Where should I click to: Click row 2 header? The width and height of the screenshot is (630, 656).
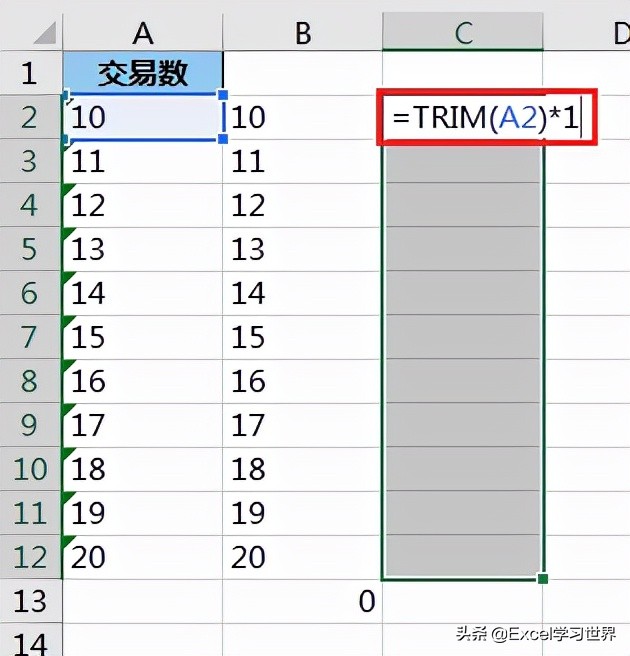[x=31, y=117]
